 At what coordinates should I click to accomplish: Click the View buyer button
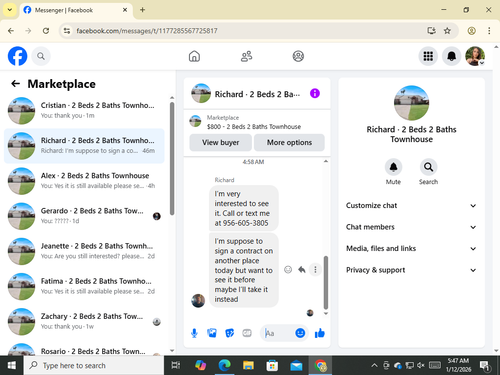220,142
